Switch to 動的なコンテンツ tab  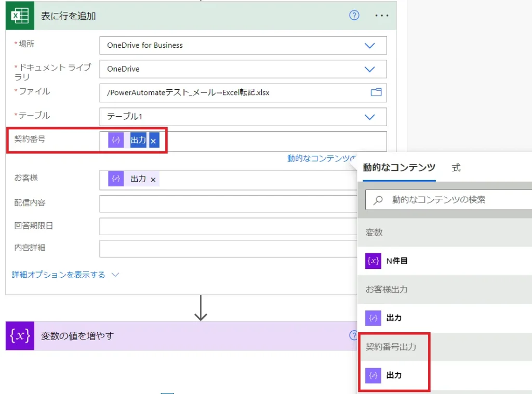point(398,168)
